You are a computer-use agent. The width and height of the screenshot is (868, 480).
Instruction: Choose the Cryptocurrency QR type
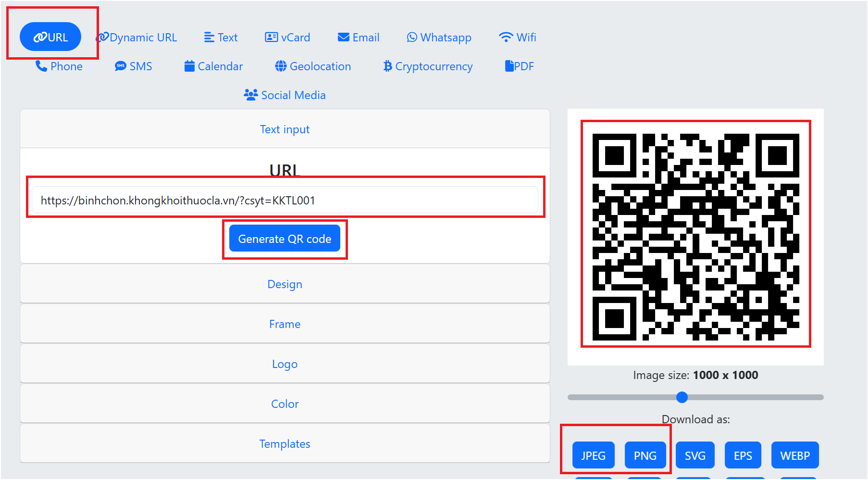coord(428,66)
